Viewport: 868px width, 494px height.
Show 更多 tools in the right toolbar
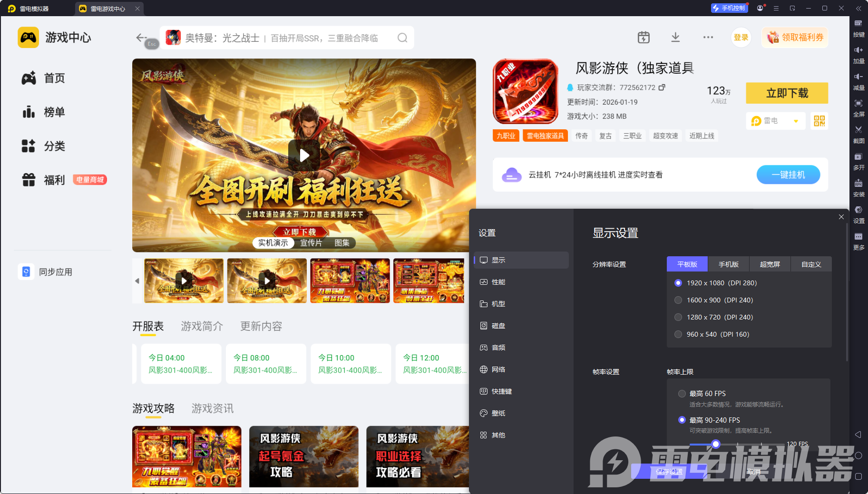pyautogui.click(x=858, y=241)
